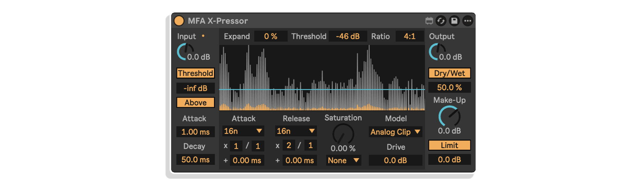The image size is (644, 185).
Task: Click the Model label
Action: (x=396, y=119)
